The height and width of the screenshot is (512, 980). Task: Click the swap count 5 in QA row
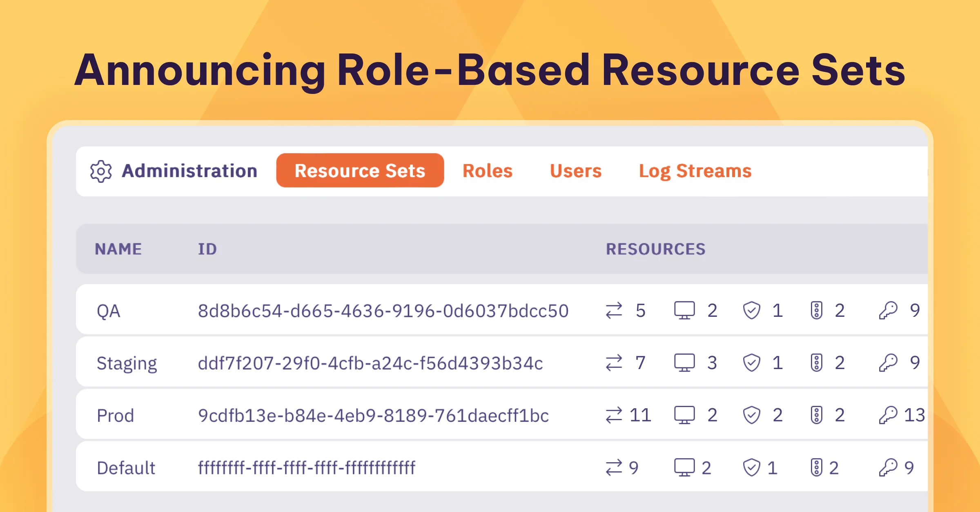pyautogui.click(x=640, y=311)
